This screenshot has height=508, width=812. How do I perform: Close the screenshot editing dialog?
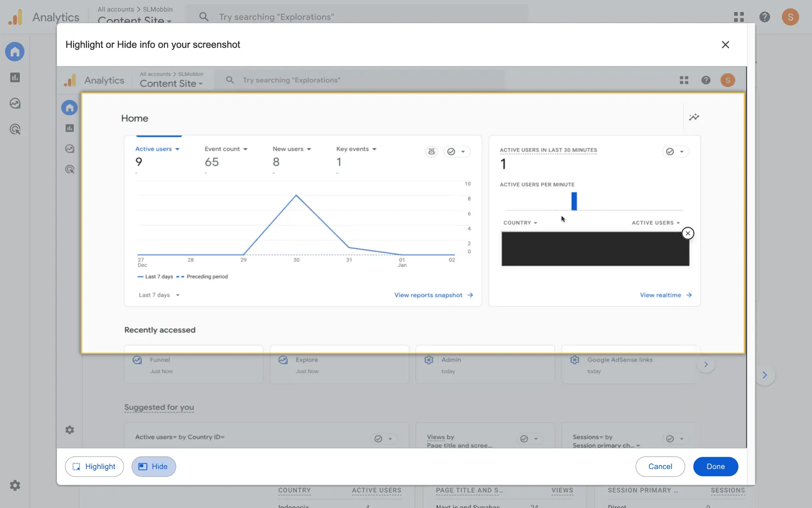point(725,44)
